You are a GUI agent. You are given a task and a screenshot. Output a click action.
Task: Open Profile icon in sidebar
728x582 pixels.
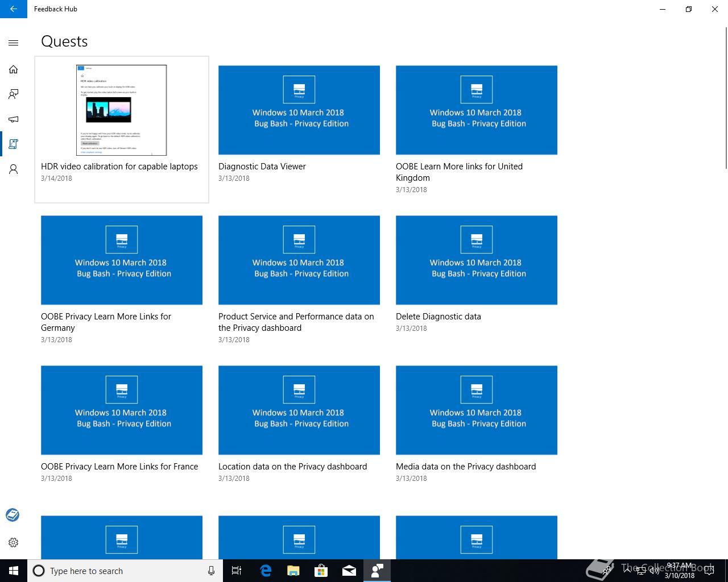point(14,169)
